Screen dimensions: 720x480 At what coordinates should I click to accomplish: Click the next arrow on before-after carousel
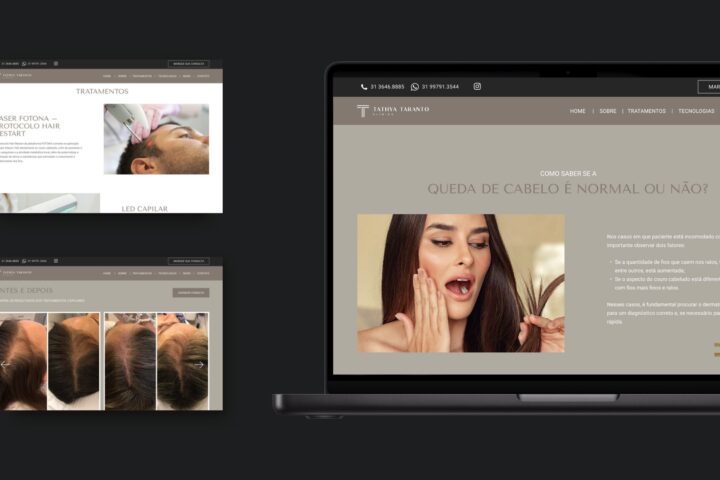point(199,364)
